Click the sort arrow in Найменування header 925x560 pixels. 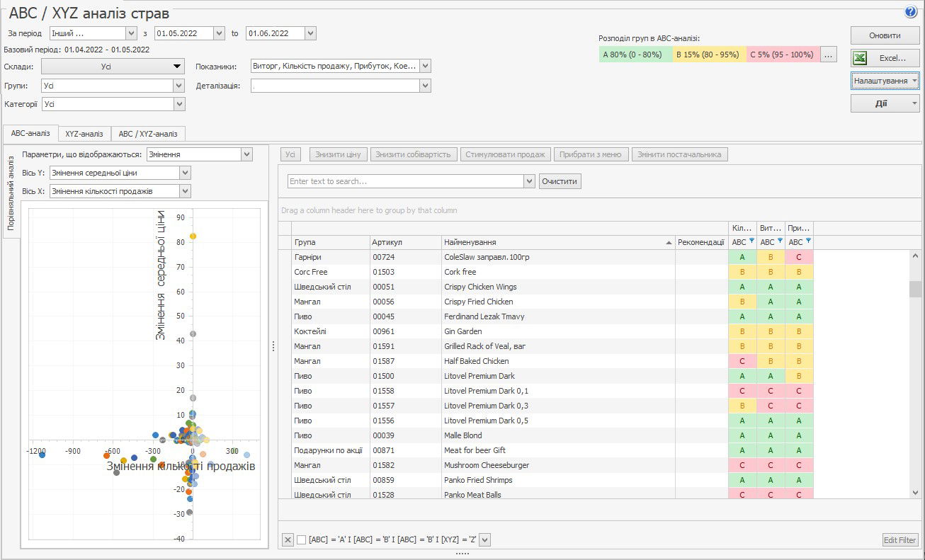668,243
